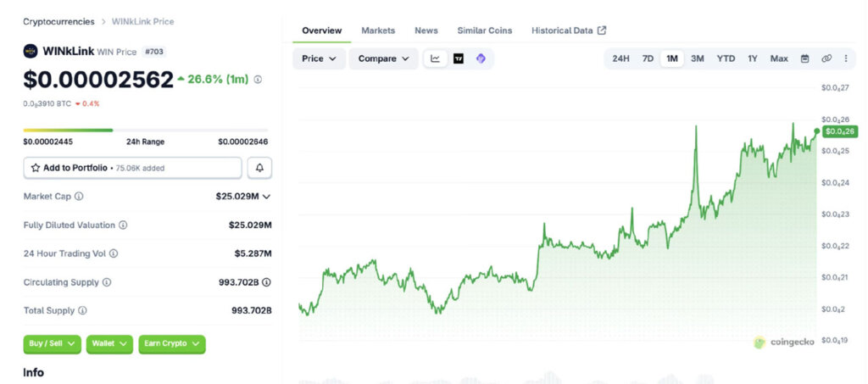Click the price alert bell icon
The image size is (868, 384).
pyautogui.click(x=259, y=168)
